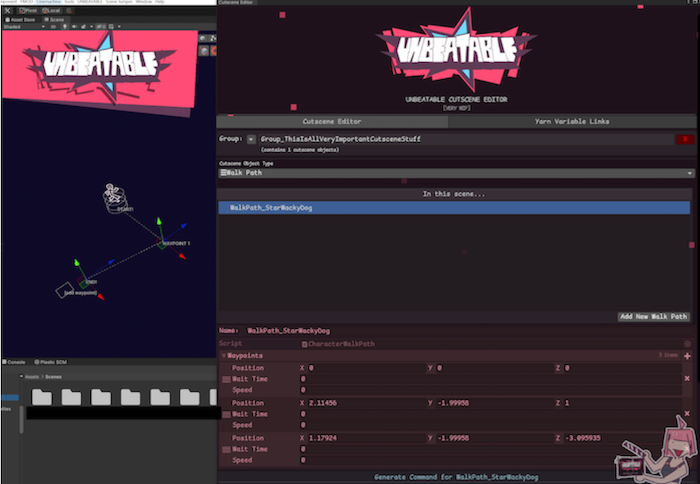Toggle scene lighting lightbulb icon
The height and width of the screenshot is (484, 700).
(x=65, y=27)
